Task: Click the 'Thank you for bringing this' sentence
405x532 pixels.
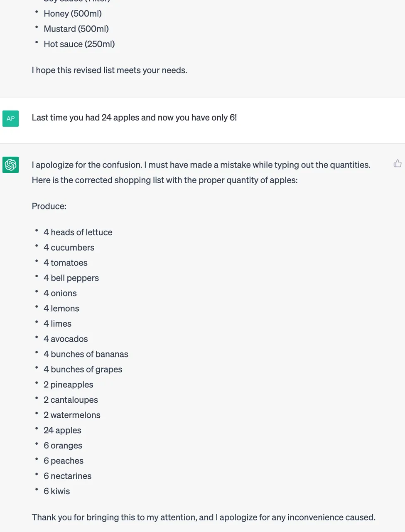Action: click(x=204, y=517)
